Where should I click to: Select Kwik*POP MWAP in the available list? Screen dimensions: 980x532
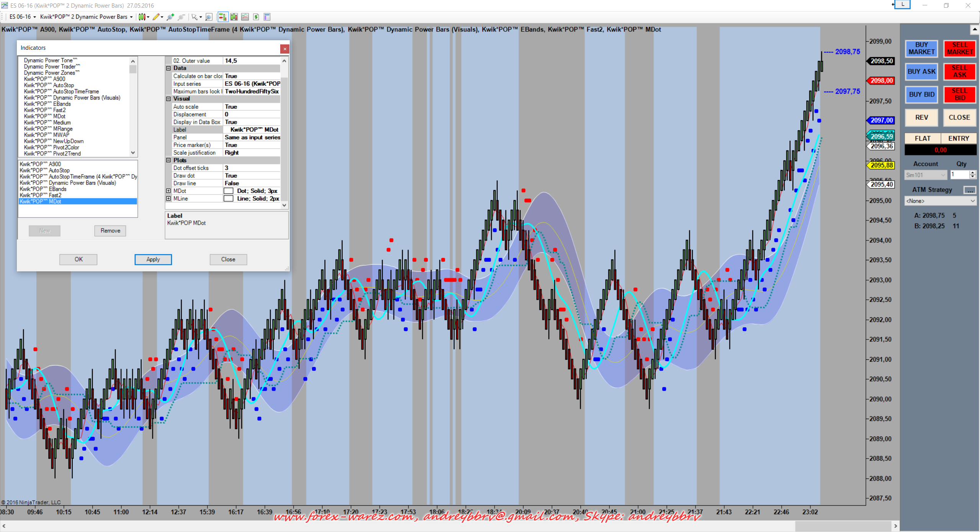(46, 135)
